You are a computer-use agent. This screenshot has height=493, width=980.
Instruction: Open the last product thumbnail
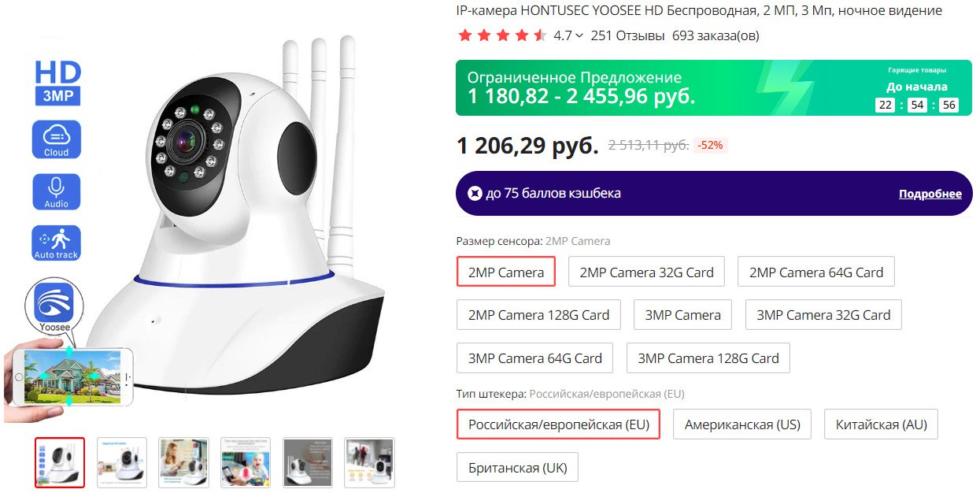click(x=369, y=462)
